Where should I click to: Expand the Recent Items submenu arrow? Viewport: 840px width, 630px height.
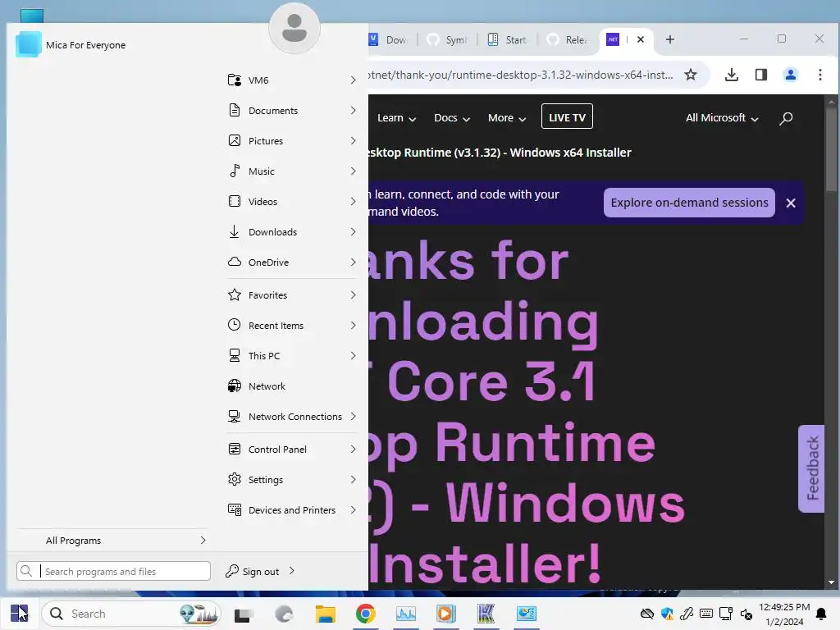click(x=353, y=325)
